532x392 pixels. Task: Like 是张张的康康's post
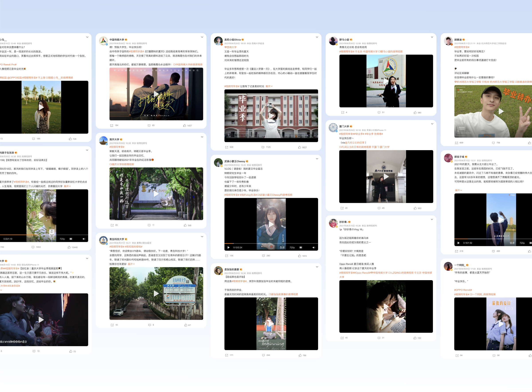tap(300, 355)
